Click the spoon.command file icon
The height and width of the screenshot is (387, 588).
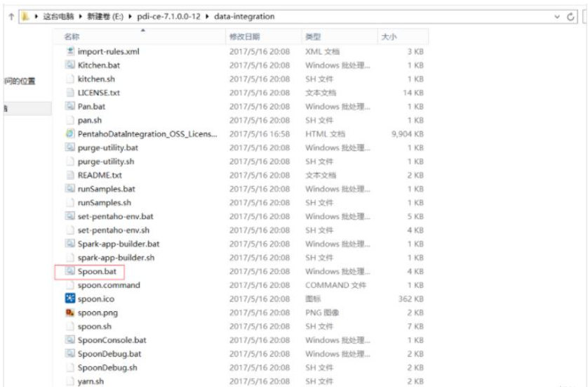coord(70,284)
